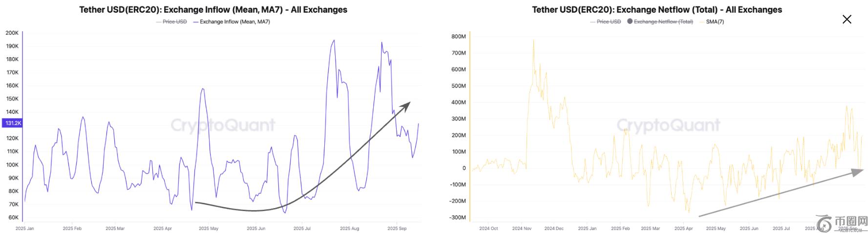
Task: Click the CryptoQuant watermark on Netflow chart
Action: 668,126
